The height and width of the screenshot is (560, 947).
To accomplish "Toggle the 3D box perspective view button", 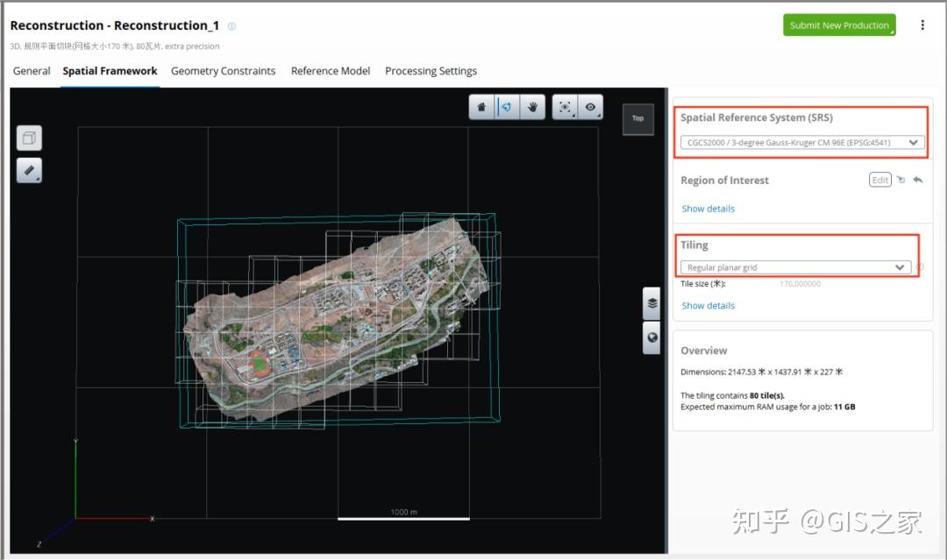I will 29,138.
